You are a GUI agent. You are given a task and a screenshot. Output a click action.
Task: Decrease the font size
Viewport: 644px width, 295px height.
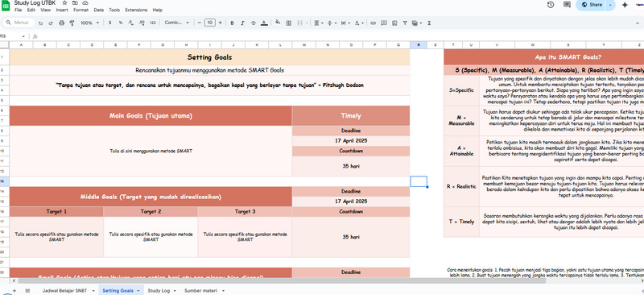[x=199, y=23]
